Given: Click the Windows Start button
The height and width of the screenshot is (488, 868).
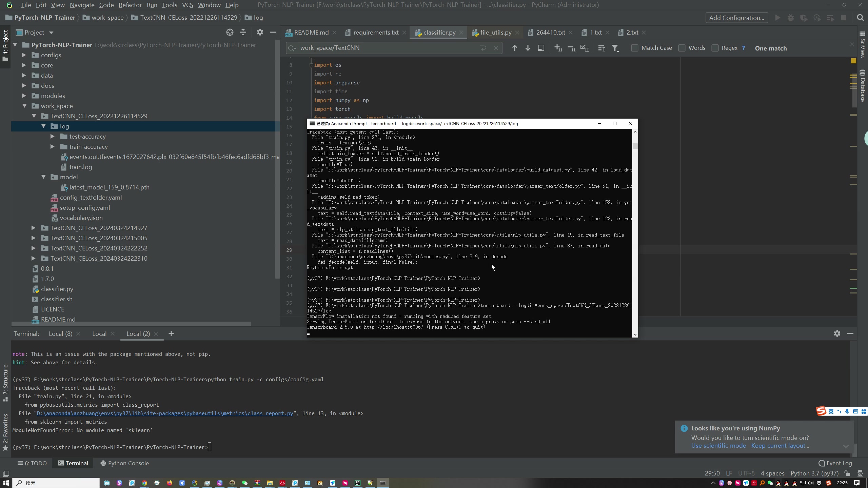Looking at the screenshot, I should [x=6, y=483].
